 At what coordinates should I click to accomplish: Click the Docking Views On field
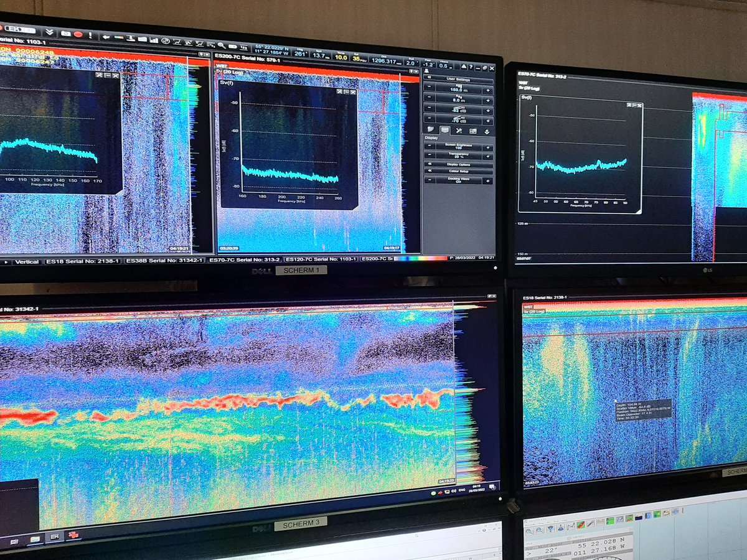[x=459, y=180]
